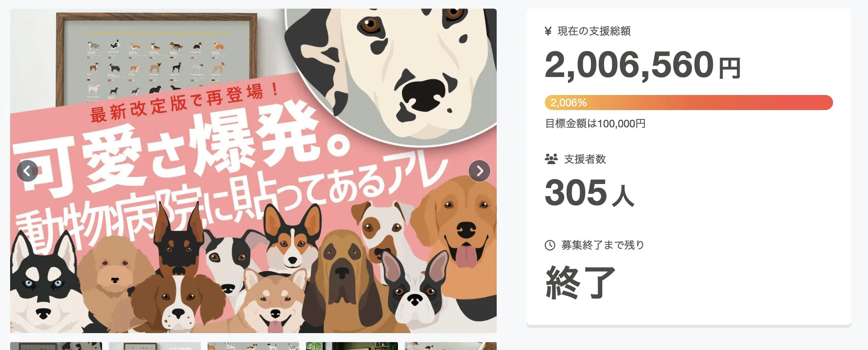Click the Dalmatian illustration in the circle

pos(390,71)
